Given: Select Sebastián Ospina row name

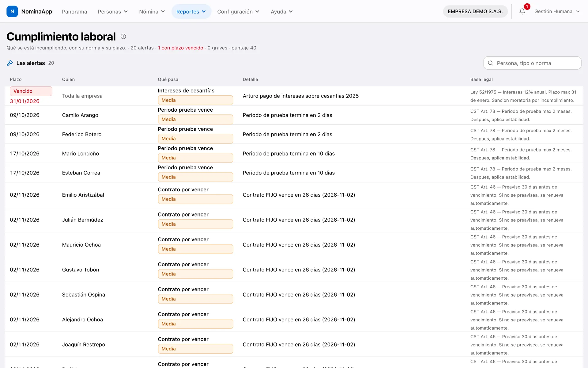Looking at the screenshot, I should tap(83, 294).
